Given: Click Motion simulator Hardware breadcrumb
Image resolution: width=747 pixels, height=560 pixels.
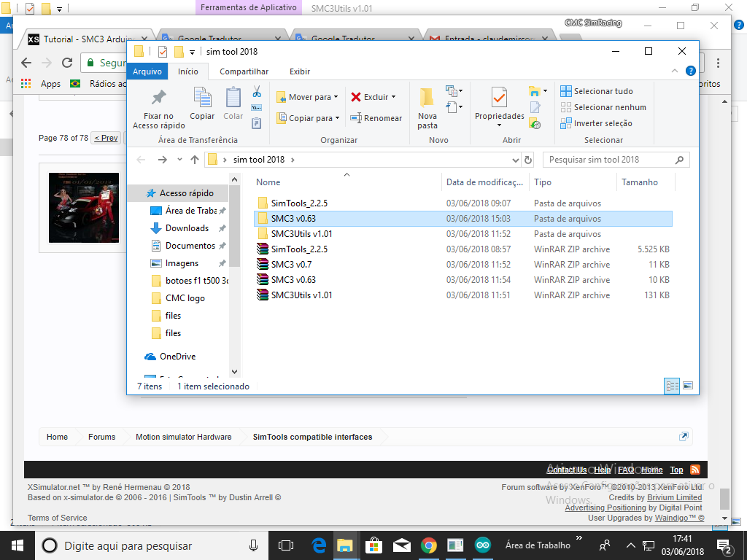Looking at the screenshot, I should [x=183, y=437].
